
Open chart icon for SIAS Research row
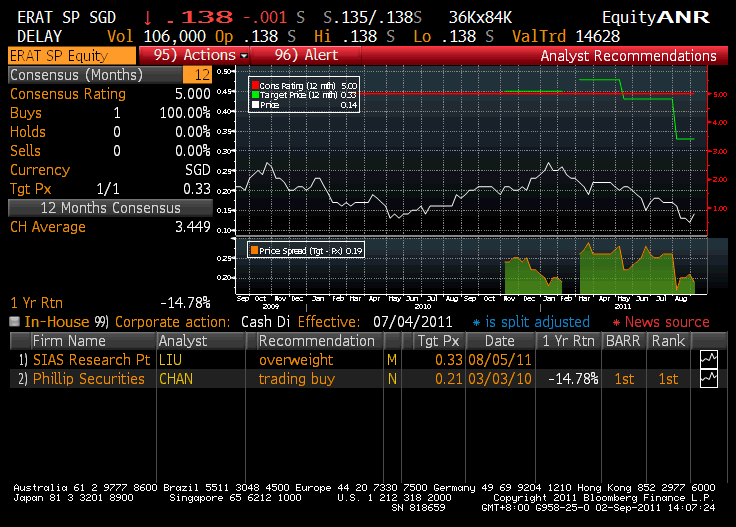pyautogui.click(x=708, y=359)
